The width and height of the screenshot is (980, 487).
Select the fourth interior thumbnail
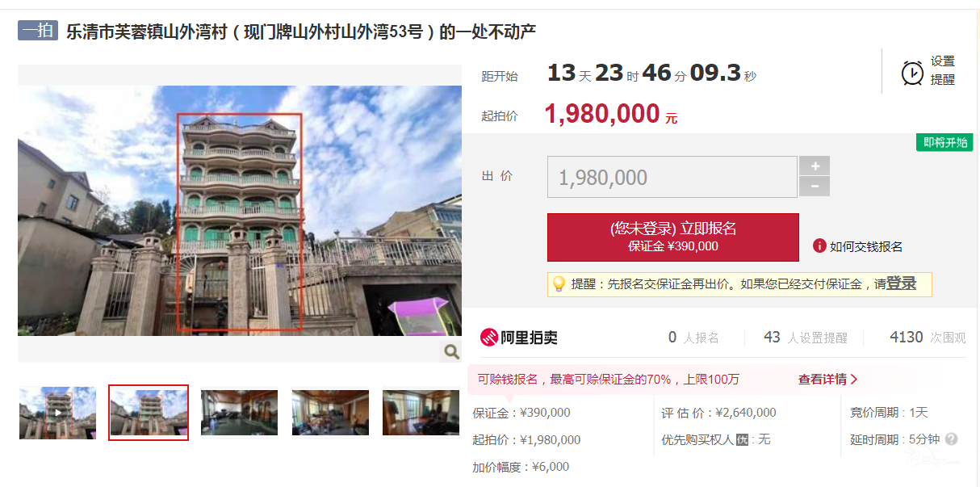[x=330, y=413]
